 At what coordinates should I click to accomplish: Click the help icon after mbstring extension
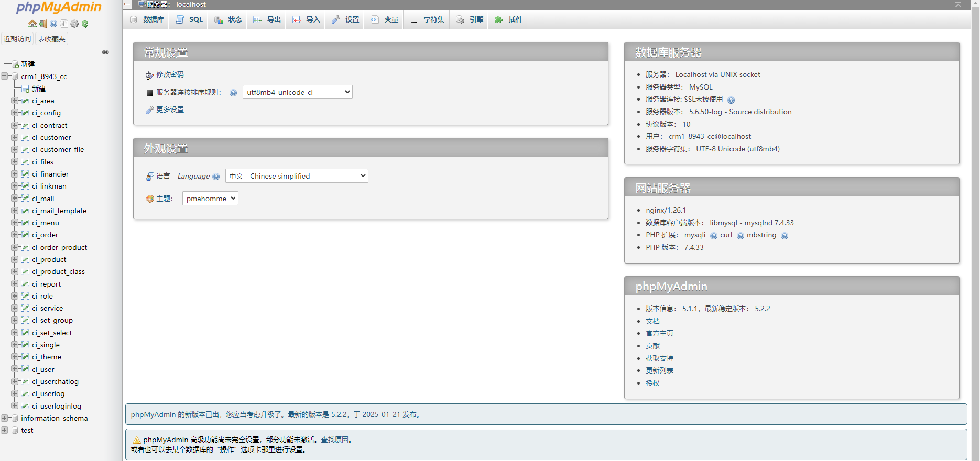[785, 236]
